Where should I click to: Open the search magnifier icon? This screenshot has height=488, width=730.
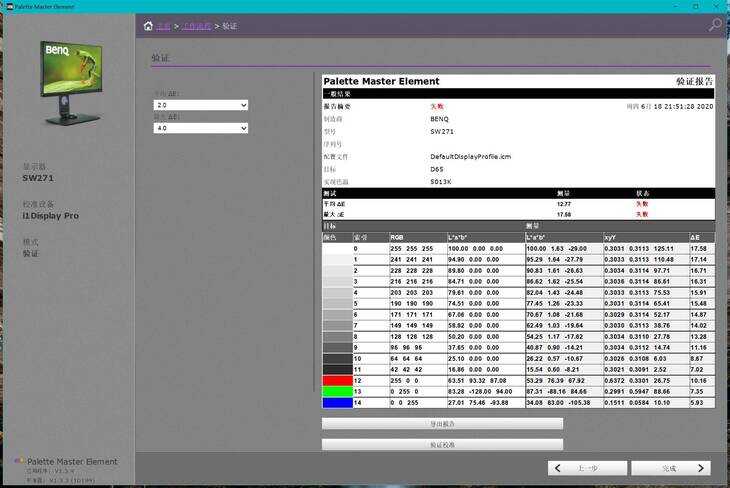tap(715, 25)
